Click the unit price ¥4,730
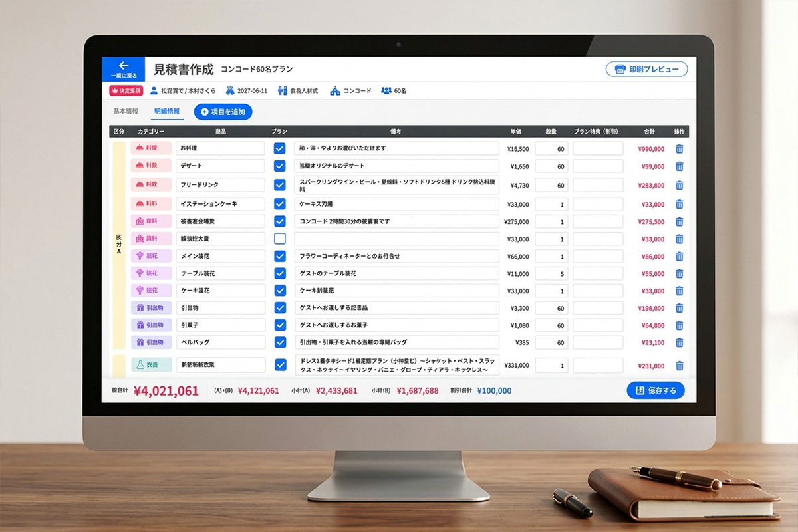The image size is (798, 532). coord(519,186)
